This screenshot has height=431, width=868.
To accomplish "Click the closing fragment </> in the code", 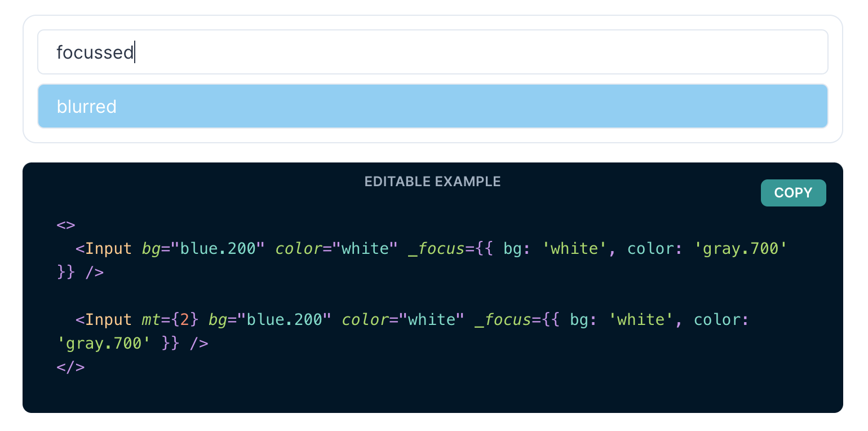I will point(70,367).
